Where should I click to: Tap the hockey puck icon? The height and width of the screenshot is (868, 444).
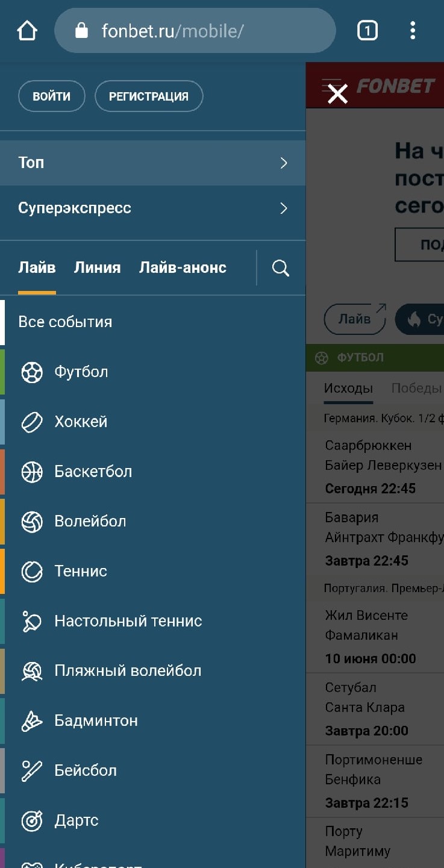(32, 422)
